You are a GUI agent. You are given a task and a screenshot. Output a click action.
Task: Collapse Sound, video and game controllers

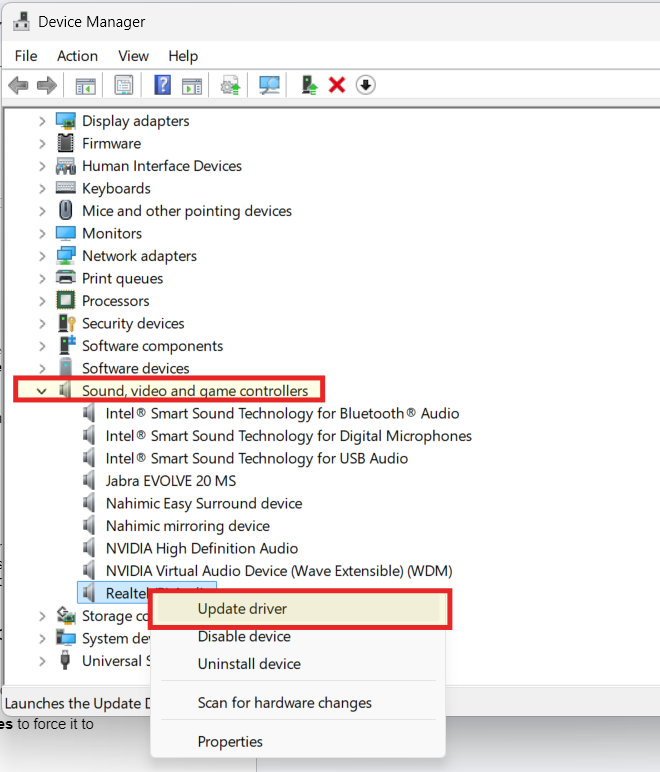pyautogui.click(x=42, y=390)
